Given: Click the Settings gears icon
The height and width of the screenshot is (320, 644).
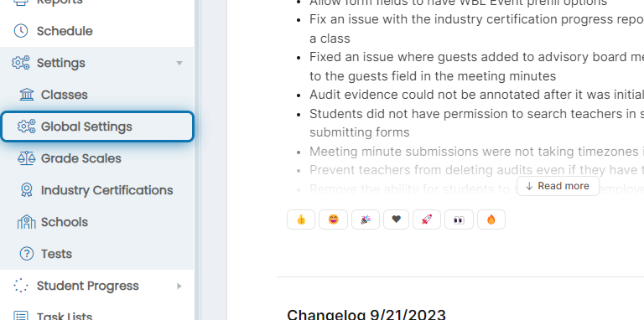Looking at the screenshot, I should coord(21,63).
